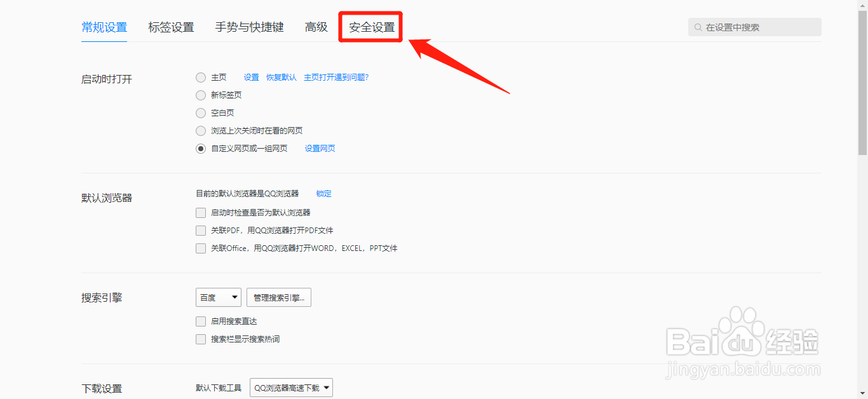
Task: Type in the 在设置中搜索 field
Action: coord(756,27)
